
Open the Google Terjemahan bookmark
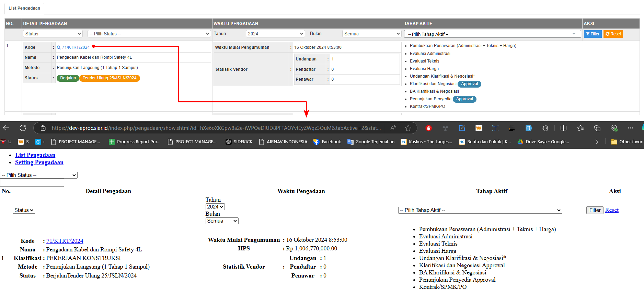pos(371,142)
